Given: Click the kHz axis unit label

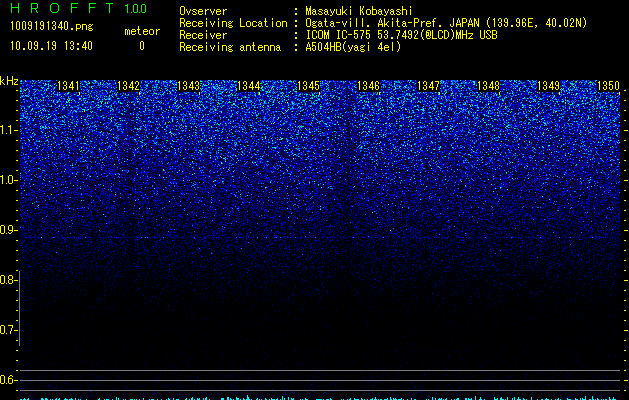Looking at the screenshot, I should [x=9, y=81].
